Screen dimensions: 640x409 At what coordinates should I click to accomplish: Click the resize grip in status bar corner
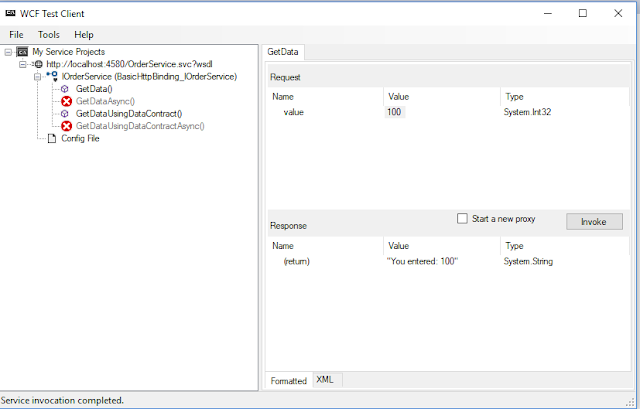click(630, 401)
